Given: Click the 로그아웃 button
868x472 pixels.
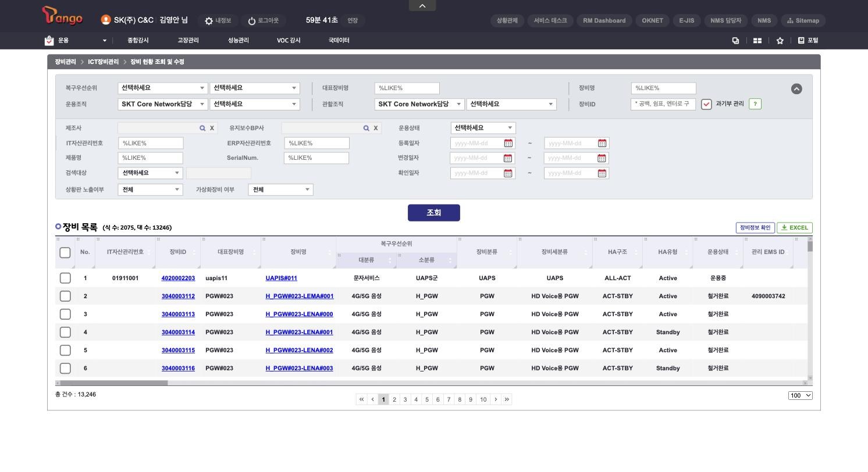Looking at the screenshot, I should pos(263,20).
